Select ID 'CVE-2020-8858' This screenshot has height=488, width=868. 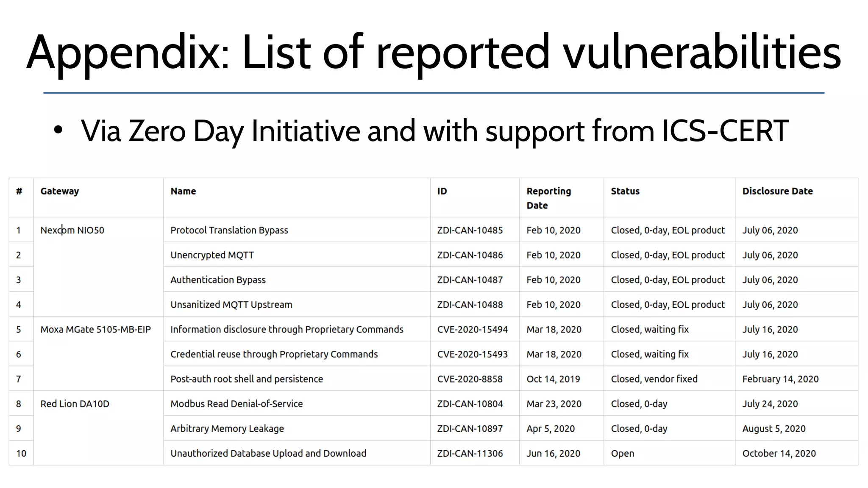[470, 379]
